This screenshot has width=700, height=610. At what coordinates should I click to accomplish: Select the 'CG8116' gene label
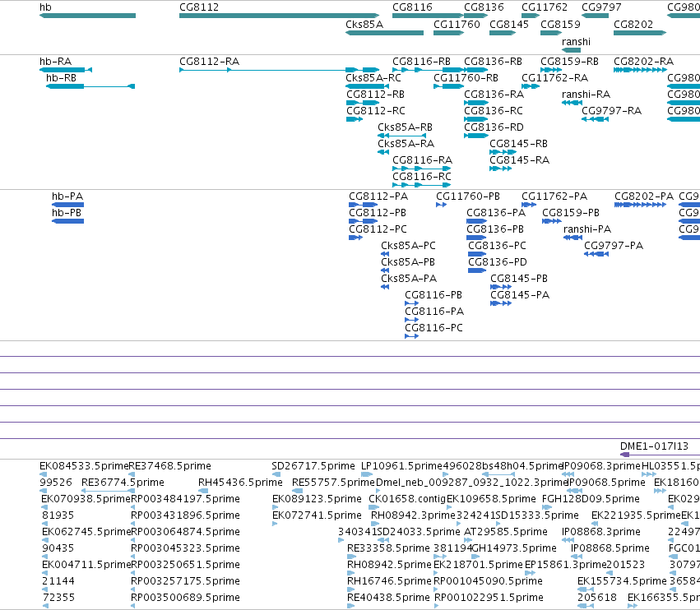(x=412, y=7)
